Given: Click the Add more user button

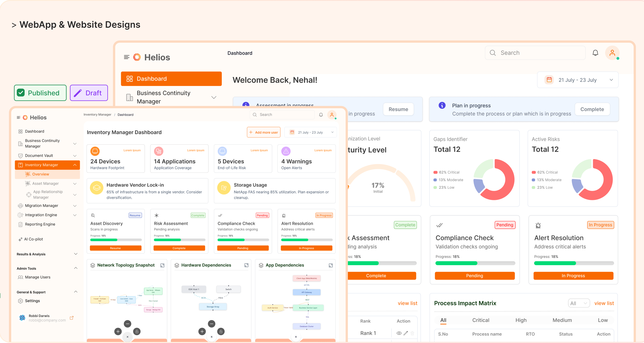Looking at the screenshot, I should (263, 132).
